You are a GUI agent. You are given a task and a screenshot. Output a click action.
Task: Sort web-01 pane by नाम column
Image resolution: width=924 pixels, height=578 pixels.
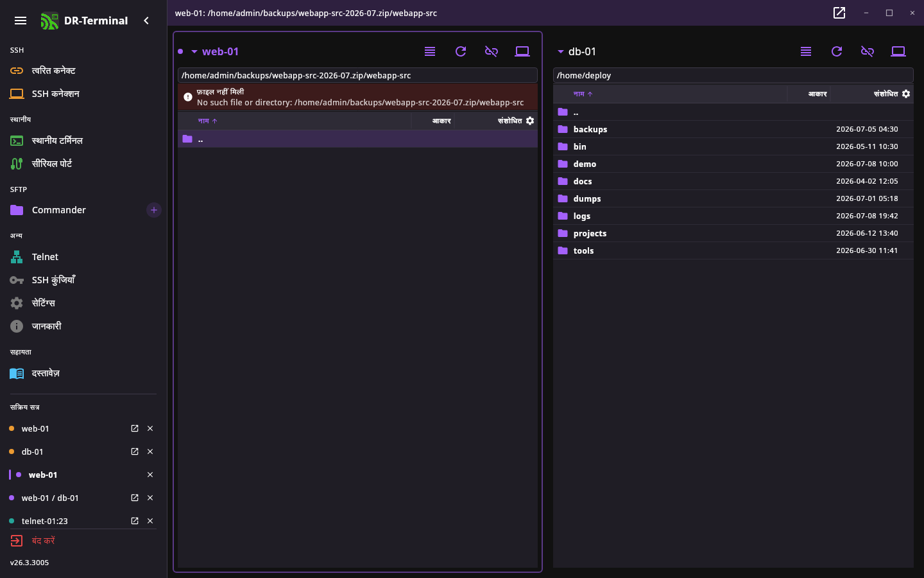[207, 121]
